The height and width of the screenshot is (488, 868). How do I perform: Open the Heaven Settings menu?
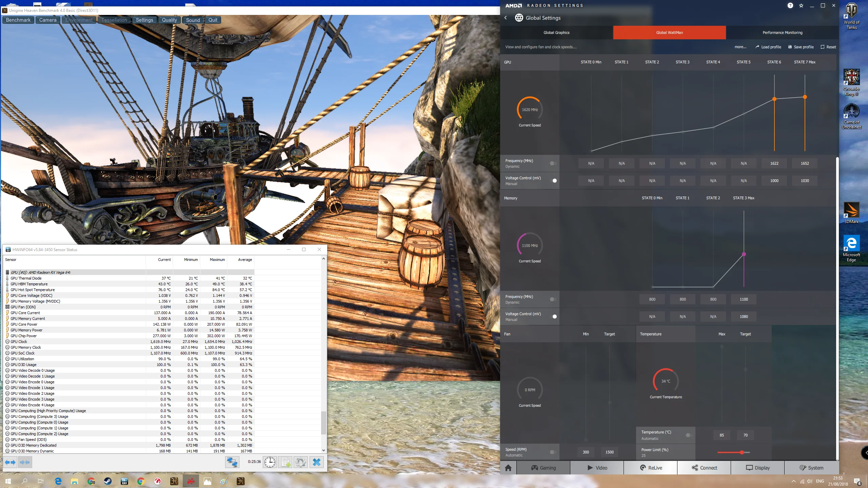[x=144, y=20]
